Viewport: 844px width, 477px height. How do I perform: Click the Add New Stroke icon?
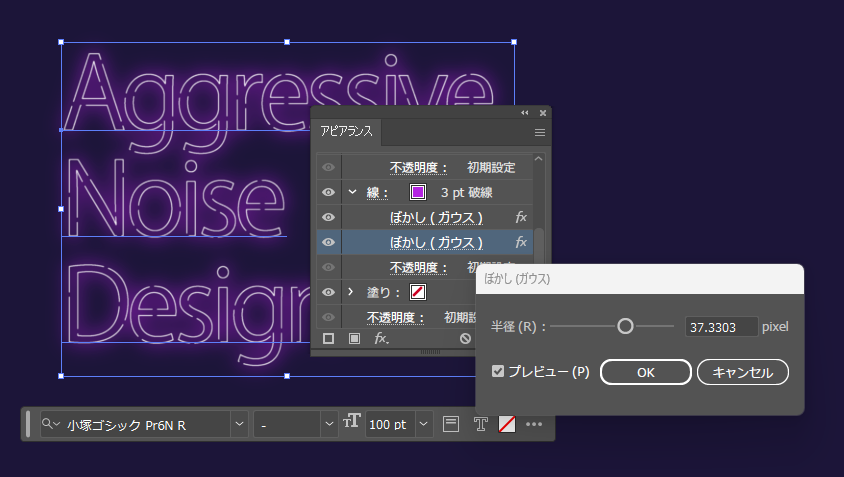pos(328,339)
